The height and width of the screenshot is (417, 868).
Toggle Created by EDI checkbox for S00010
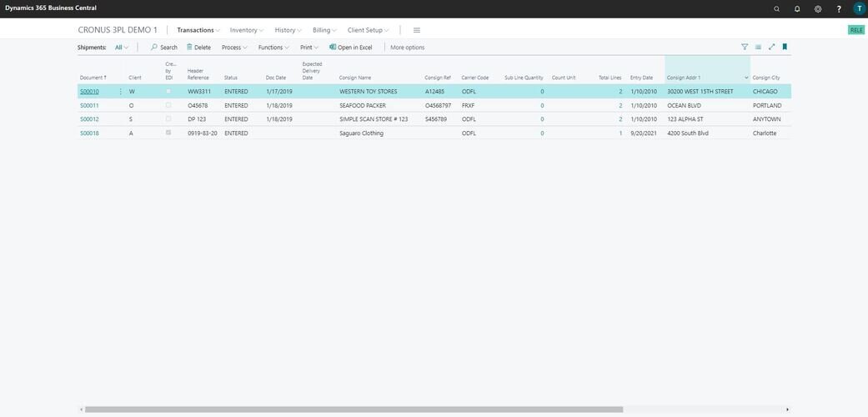click(168, 91)
